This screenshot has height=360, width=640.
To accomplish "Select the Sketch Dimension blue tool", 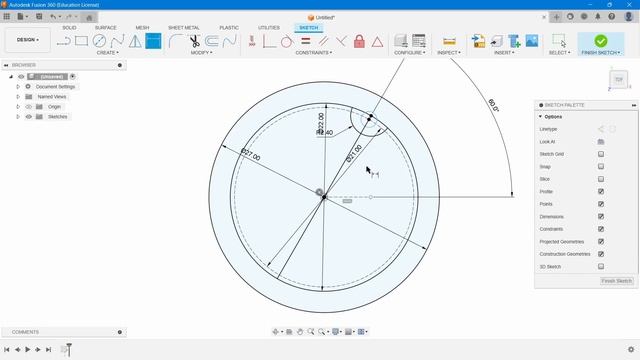I will [153, 41].
